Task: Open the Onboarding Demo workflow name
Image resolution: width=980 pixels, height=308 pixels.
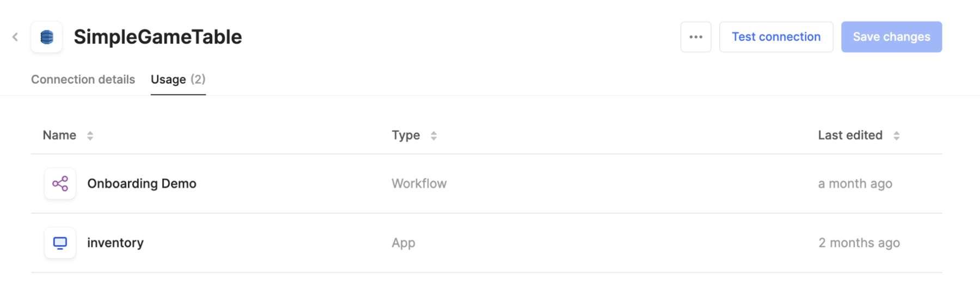Action: pos(142,184)
